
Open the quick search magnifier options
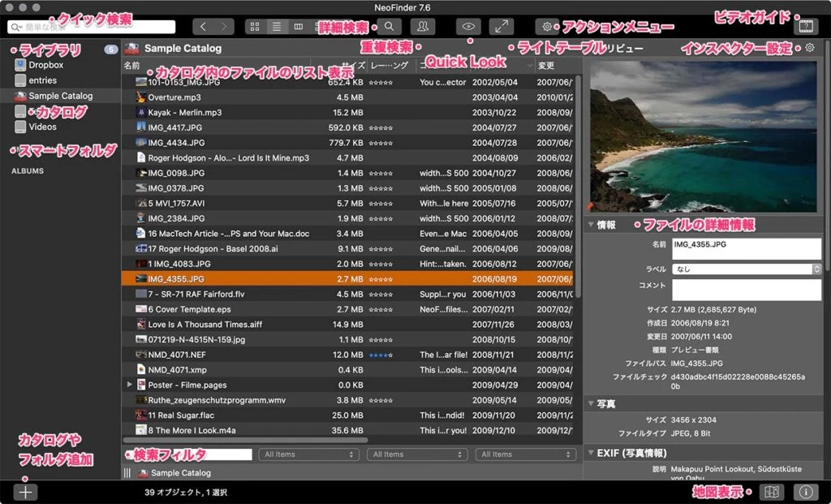[x=16, y=27]
